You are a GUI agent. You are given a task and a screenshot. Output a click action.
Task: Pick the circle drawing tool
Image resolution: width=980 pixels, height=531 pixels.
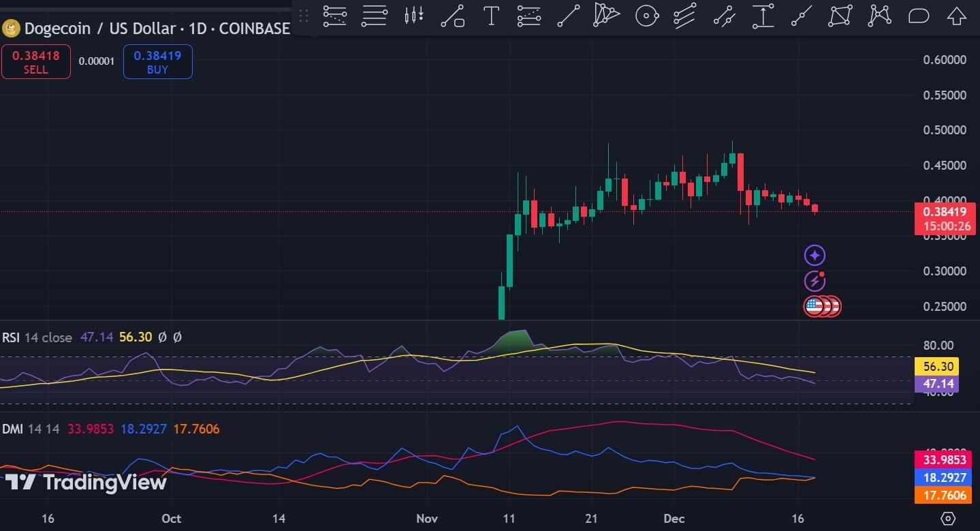pos(646,15)
